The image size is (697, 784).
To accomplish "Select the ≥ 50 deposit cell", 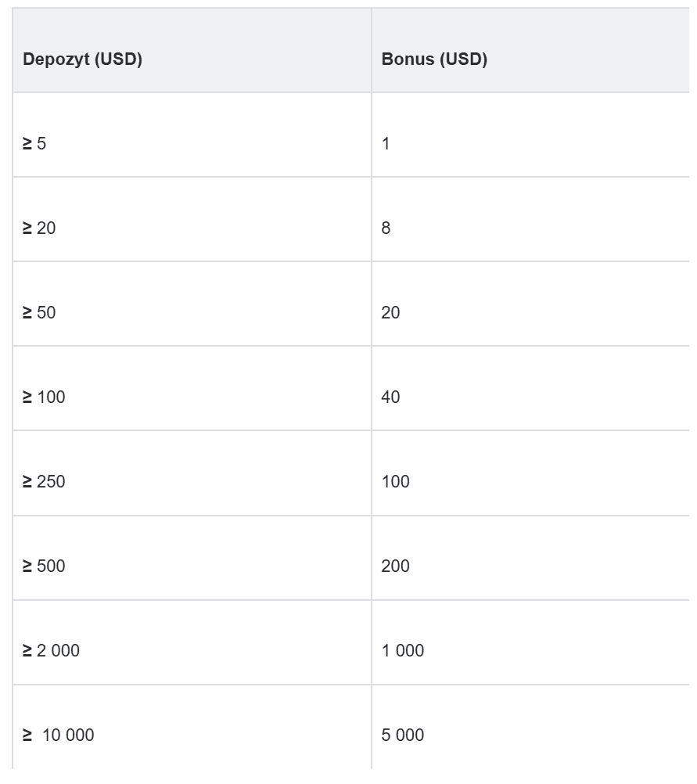I will coord(39,313).
